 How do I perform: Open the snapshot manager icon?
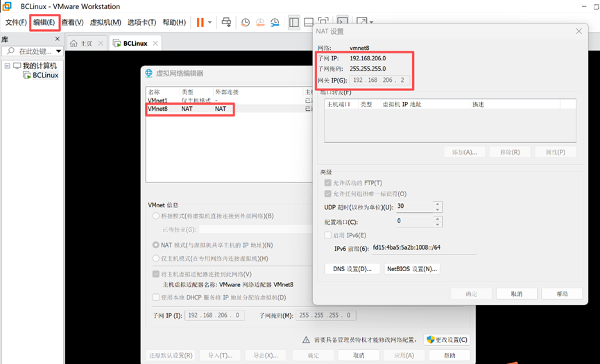click(275, 23)
